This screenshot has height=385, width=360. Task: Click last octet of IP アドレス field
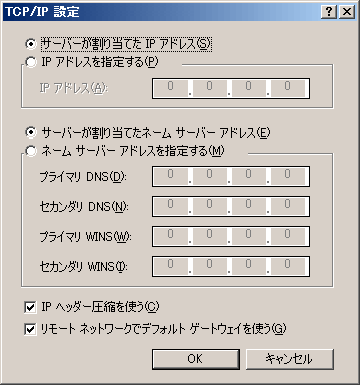point(287,88)
